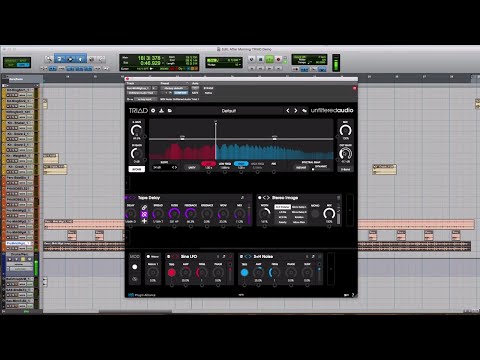Select L/R Mix mode in Stereo Image
The image size is (480, 360).
pyautogui.click(x=283, y=212)
